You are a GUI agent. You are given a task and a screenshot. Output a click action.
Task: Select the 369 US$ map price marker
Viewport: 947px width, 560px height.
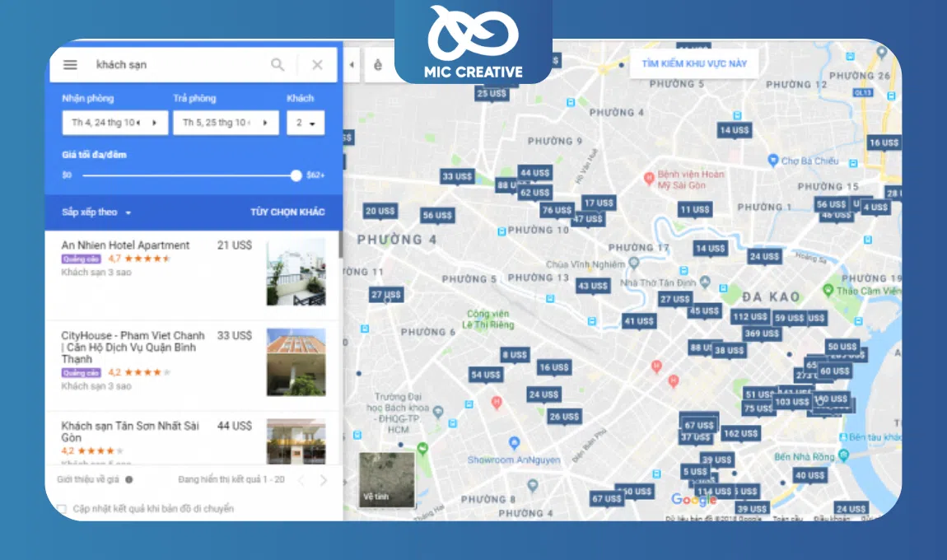[762, 334]
